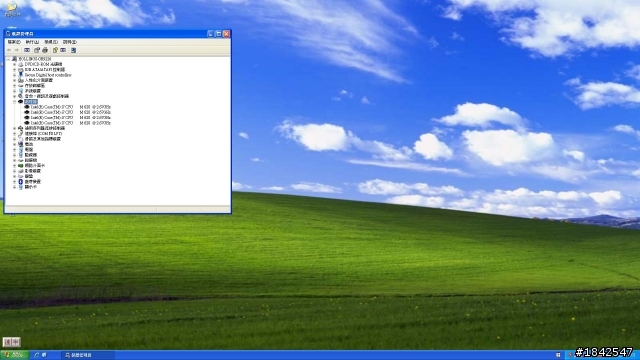Open the Help (說明) menu
Image resolution: width=640 pixels, height=360 pixels.
click(x=70, y=42)
